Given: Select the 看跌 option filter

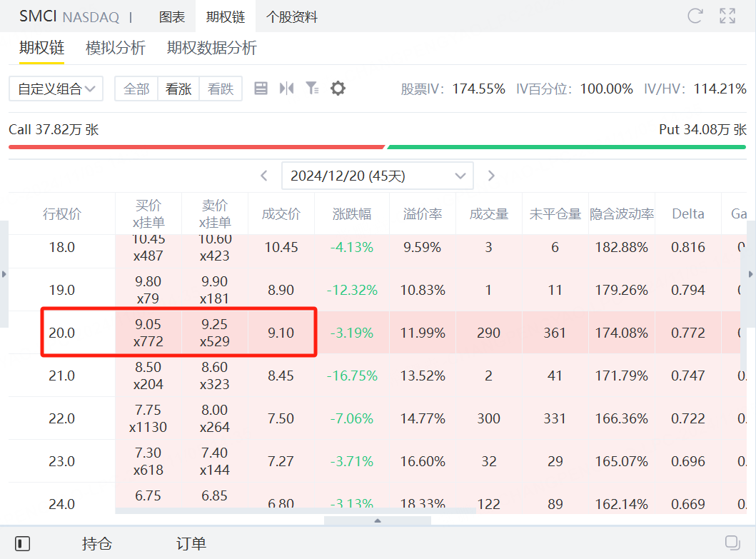Looking at the screenshot, I should click(221, 89).
